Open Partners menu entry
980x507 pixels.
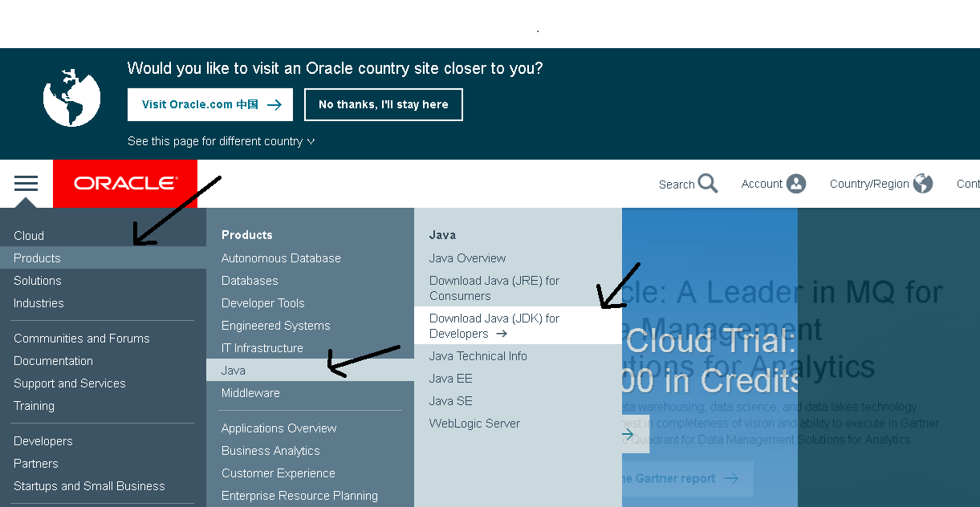coord(36,463)
